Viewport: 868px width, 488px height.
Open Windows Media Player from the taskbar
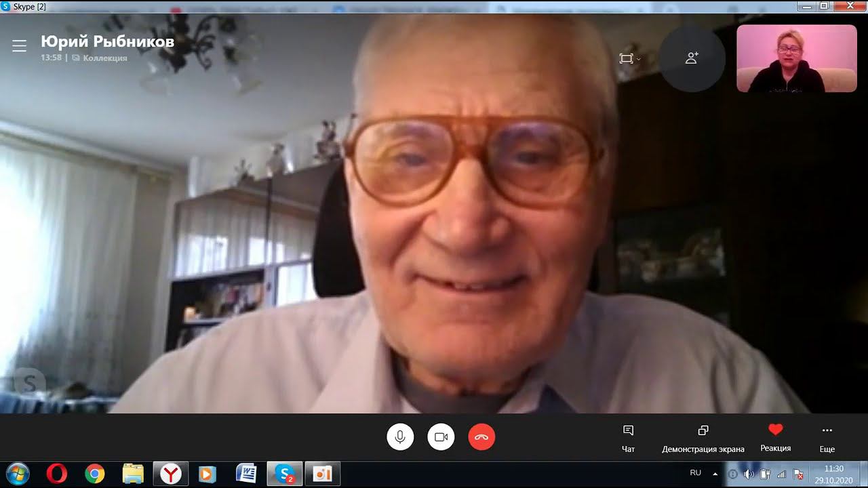(208, 474)
